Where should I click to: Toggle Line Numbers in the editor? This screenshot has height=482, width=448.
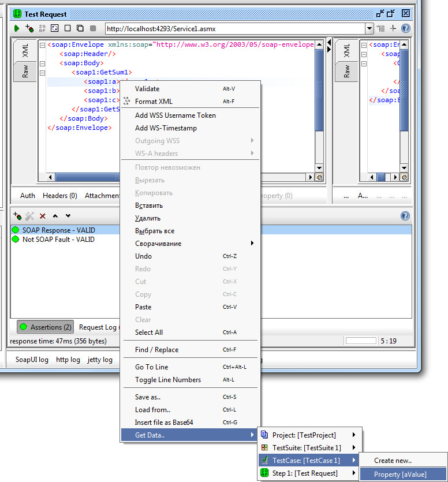pyautogui.click(x=191, y=380)
